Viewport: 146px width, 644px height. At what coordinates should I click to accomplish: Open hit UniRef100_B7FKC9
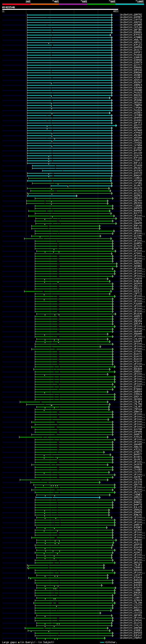pyautogui.click(x=131, y=35)
